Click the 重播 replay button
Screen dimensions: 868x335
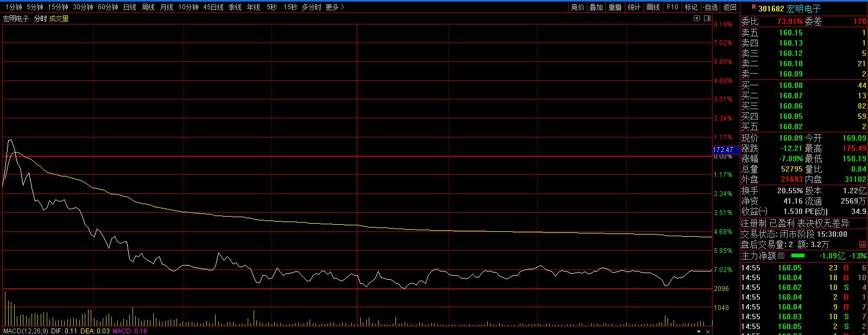(615, 7)
